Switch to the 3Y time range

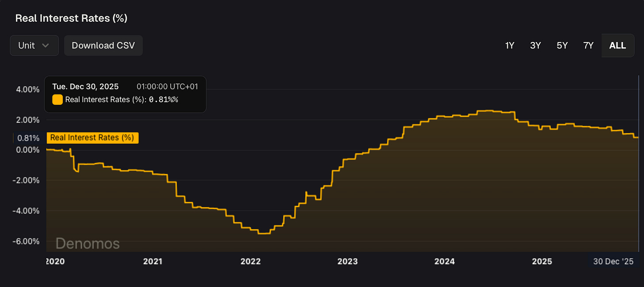(536, 45)
